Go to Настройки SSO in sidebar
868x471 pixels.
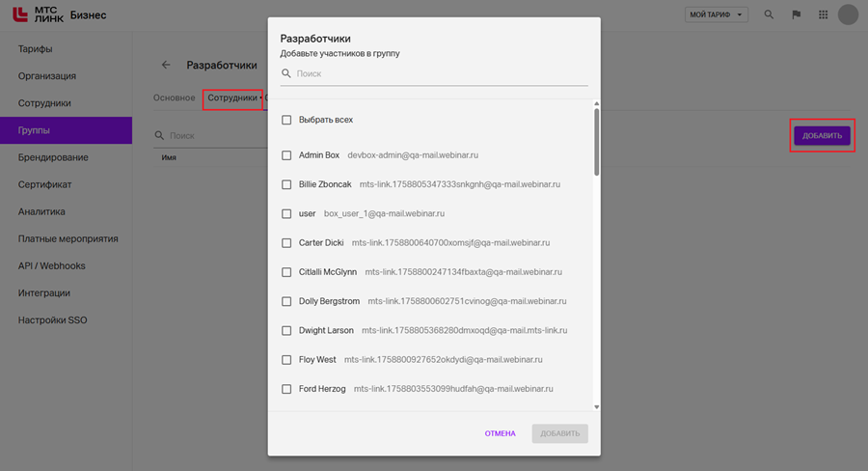tap(52, 319)
